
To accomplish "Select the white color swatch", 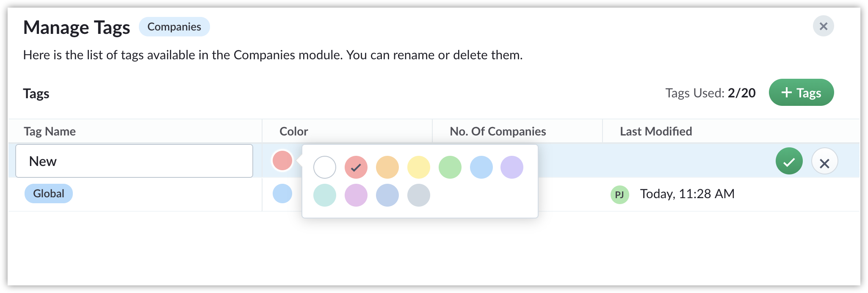I will click(325, 167).
